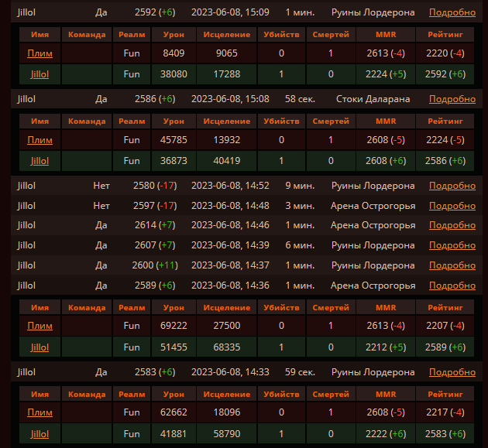Click healing value 13932
The height and width of the screenshot is (448, 488).
[x=226, y=140]
